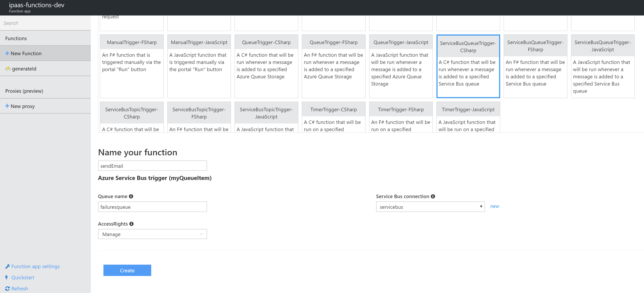Expand the servicebus connection dropdown
The image size is (644, 293).
pyautogui.click(x=430, y=207)
